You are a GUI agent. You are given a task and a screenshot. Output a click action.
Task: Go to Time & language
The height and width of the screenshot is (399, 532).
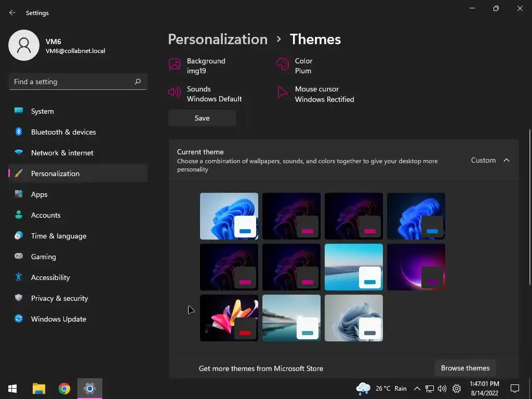(x=78, y=236)
